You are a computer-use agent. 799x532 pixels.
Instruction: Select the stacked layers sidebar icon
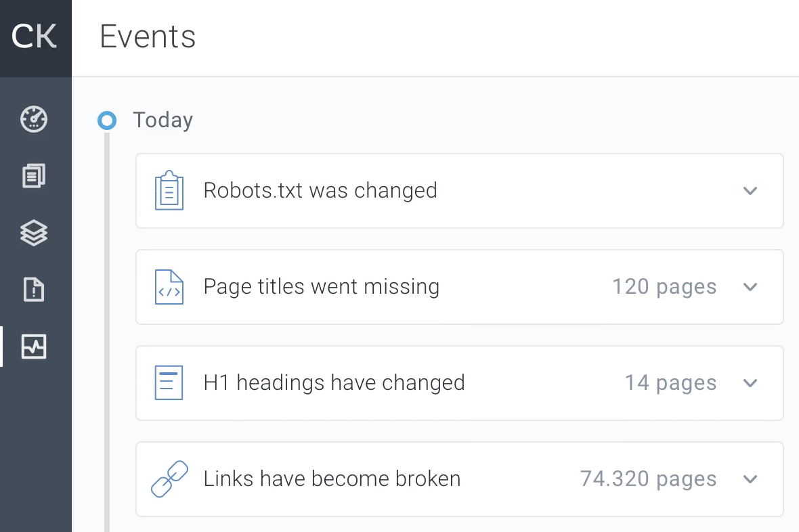[34, 234]
